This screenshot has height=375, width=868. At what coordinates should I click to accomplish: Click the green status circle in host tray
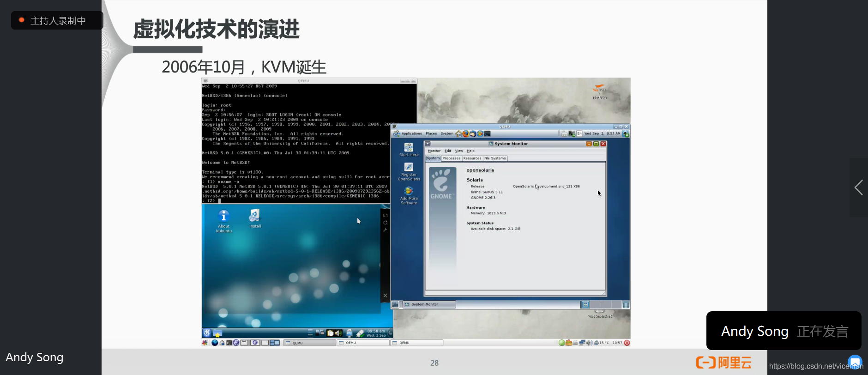tap(561, 343)
